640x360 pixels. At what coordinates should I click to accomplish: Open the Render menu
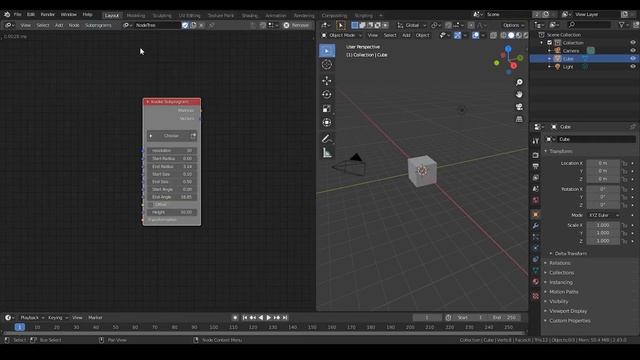[47, 14]
